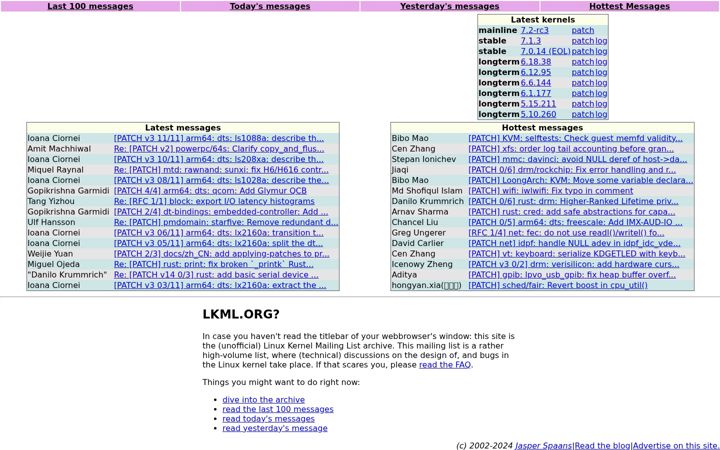Open PATCH 2/4 dt-bindings embedded-controller message
The width and height of the screenshot is (720, 450).
221,212
